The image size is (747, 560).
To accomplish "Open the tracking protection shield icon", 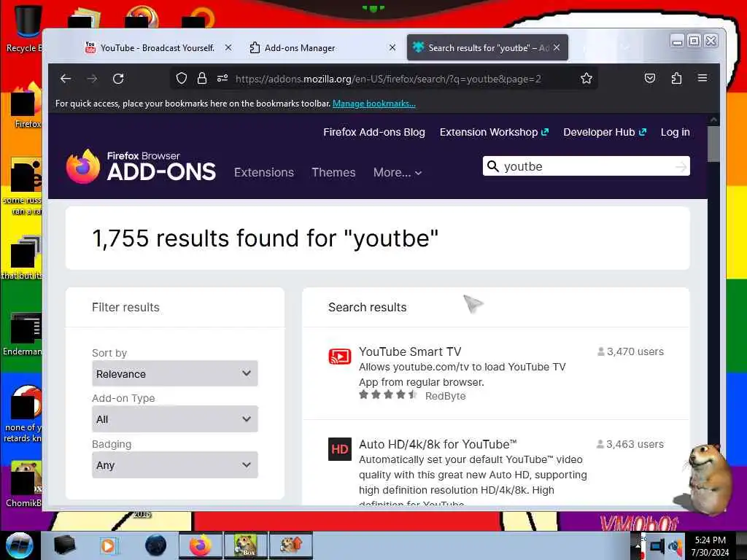I will click(182, 78).
